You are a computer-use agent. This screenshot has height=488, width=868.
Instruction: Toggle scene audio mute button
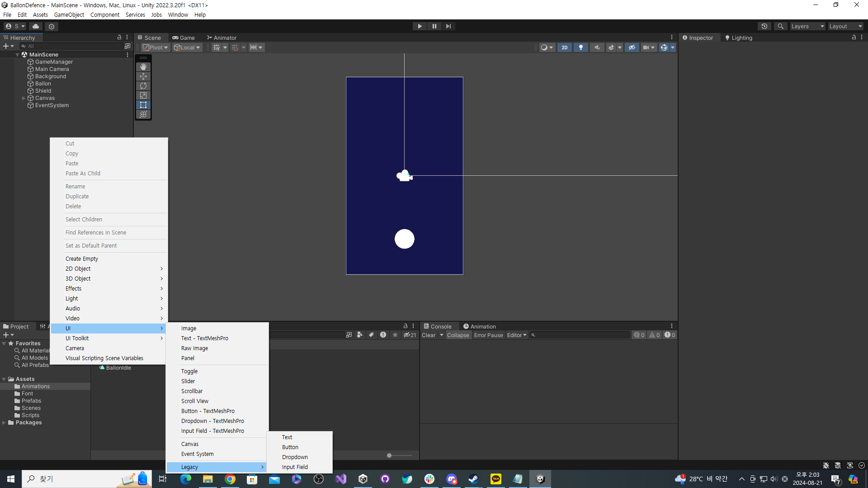tap(597, 47)
